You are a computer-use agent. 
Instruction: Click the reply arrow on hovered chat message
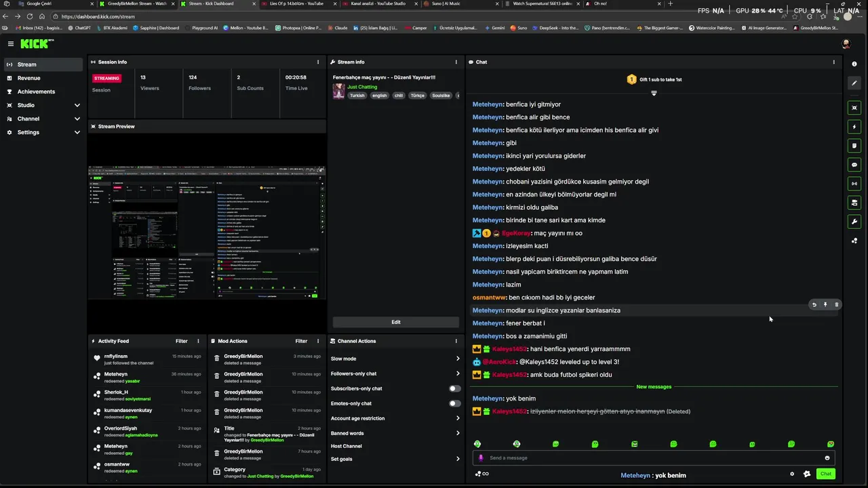814,305
